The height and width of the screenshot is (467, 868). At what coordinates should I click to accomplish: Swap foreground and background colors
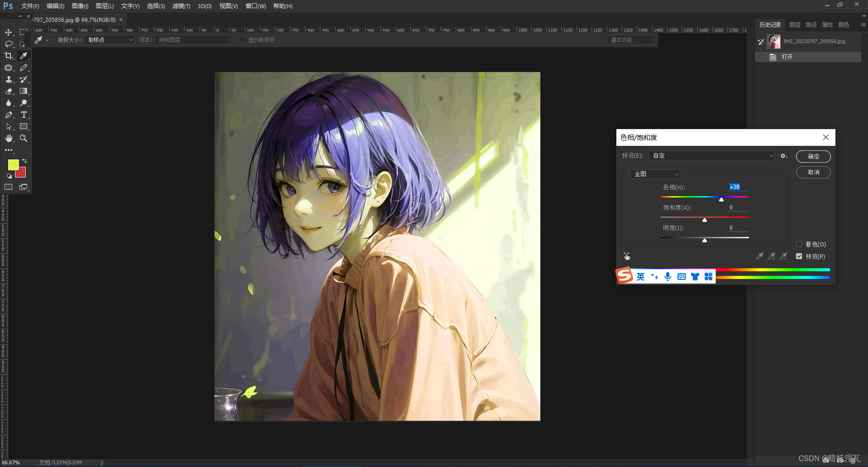pyautogui.click(x=24, y=161)
